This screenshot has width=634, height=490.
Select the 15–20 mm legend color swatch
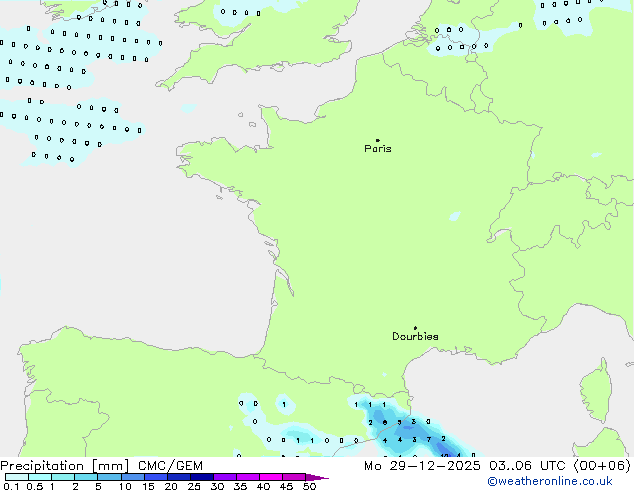tap(156, 477)
